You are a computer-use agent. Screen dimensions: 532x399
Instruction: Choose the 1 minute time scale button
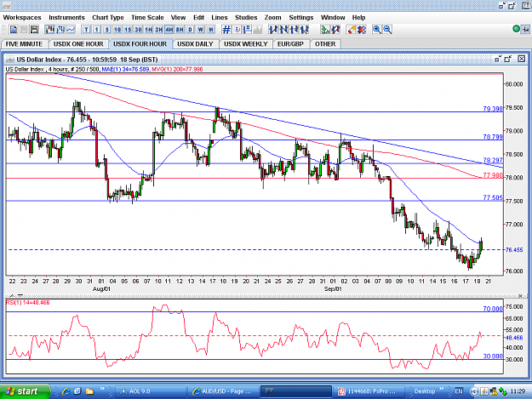(97, 30)
